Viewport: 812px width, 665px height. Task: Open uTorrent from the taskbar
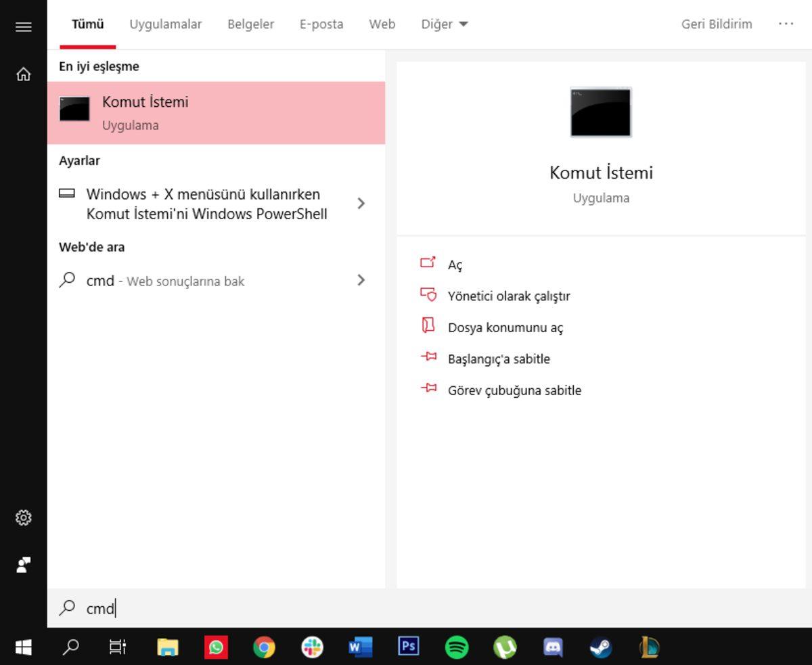coord(505,647)
